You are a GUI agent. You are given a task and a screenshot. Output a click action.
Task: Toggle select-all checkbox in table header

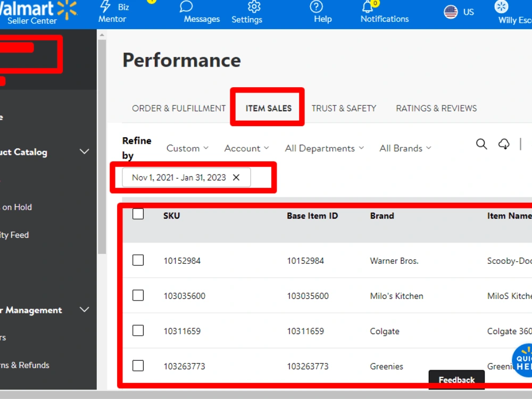coord(138,214)
